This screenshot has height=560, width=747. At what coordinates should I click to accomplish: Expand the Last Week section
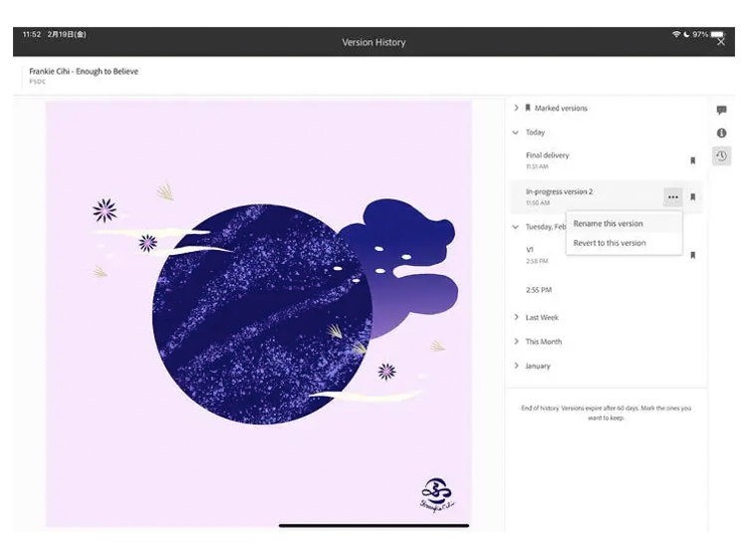click(516, 317)
